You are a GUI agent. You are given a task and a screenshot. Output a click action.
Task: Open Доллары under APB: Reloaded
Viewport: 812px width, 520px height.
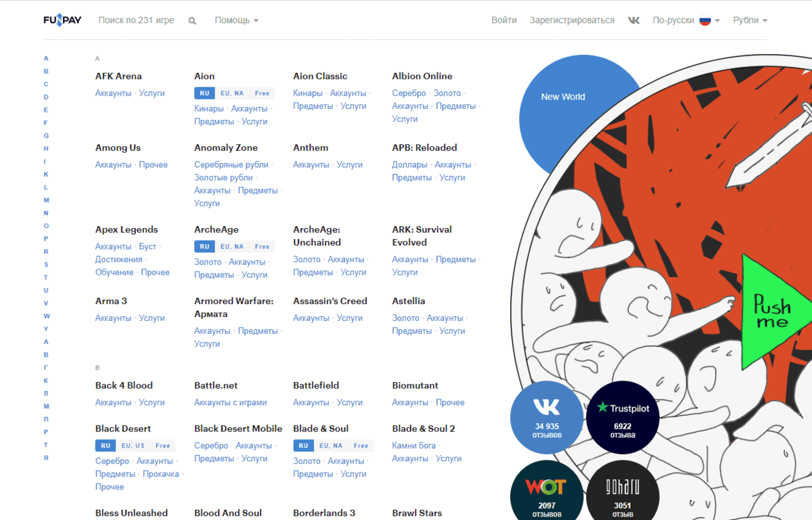(409, 165)
